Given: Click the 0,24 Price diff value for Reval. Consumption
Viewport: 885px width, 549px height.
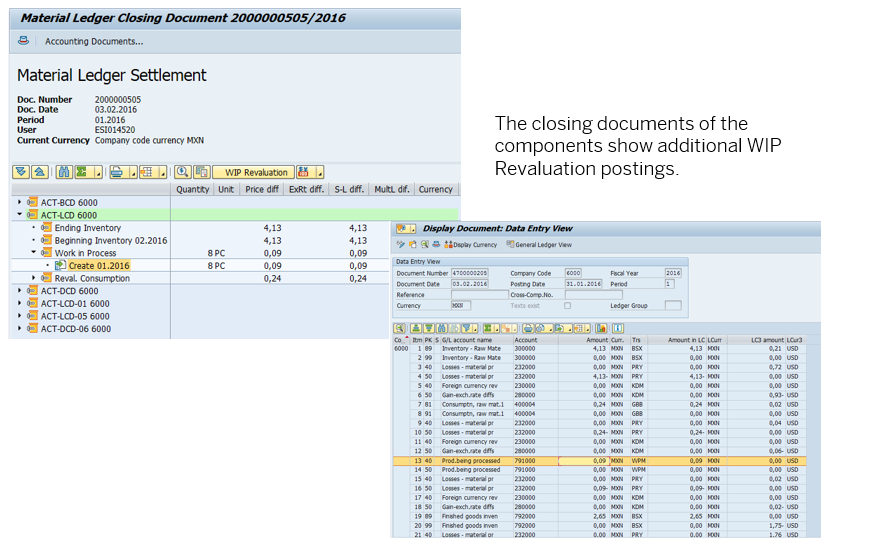Looking at the screenshot, I should [273, 278].
